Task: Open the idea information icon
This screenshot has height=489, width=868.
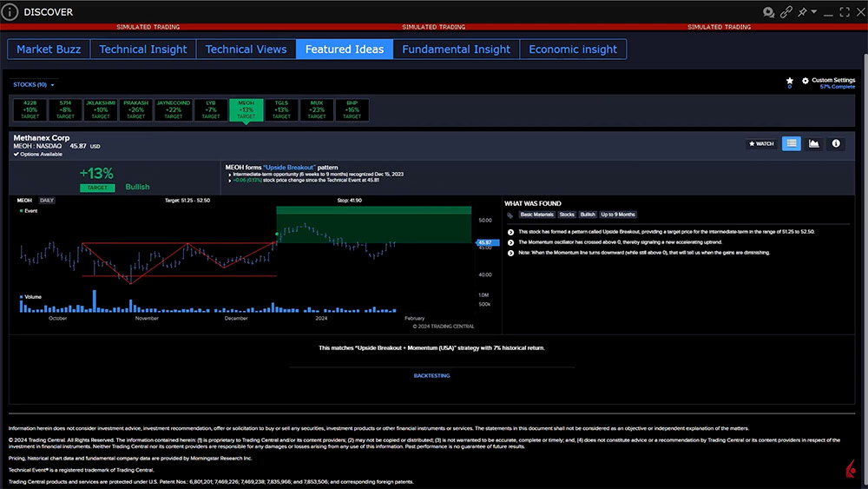Action: 836,143
